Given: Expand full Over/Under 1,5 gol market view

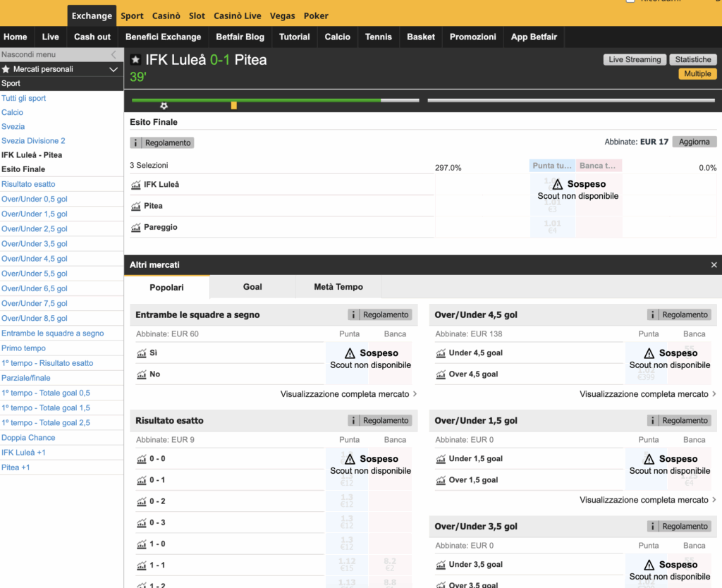Looking at the screenshot, I should point(648,500).
